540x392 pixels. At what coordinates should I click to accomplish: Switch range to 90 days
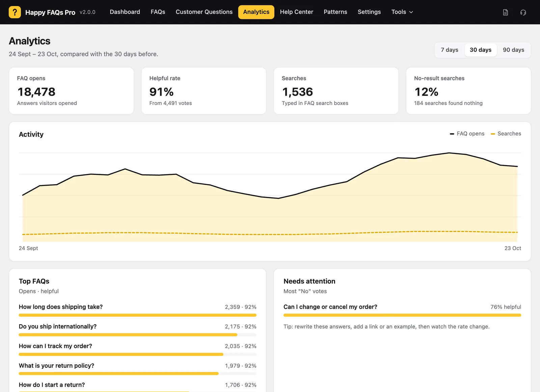tap(513, 50)
